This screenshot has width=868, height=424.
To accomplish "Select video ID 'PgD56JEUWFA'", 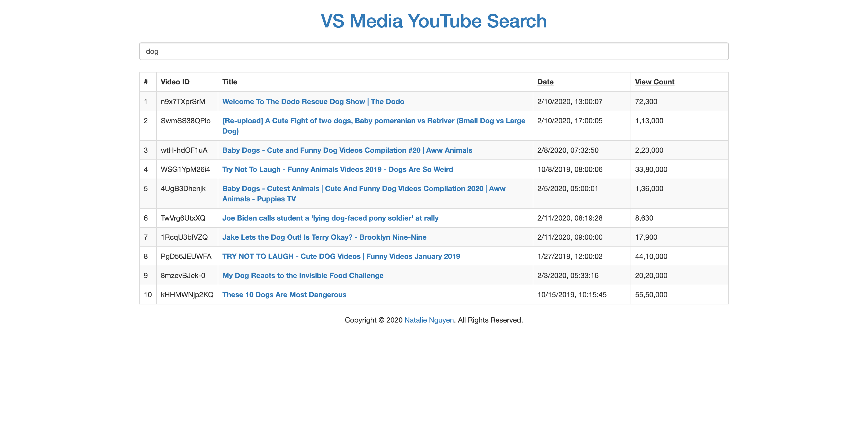I will click(x=186, y=256).
